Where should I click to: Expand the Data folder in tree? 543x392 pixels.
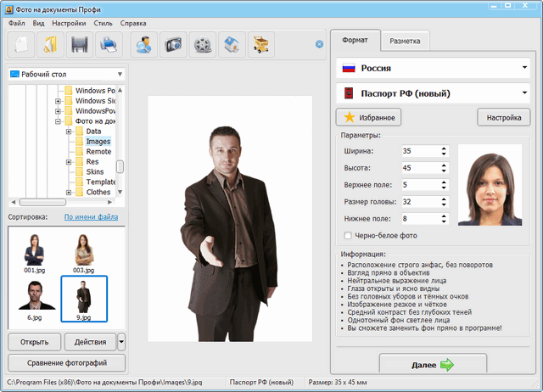pyautogui.click(x=69, y=132)
